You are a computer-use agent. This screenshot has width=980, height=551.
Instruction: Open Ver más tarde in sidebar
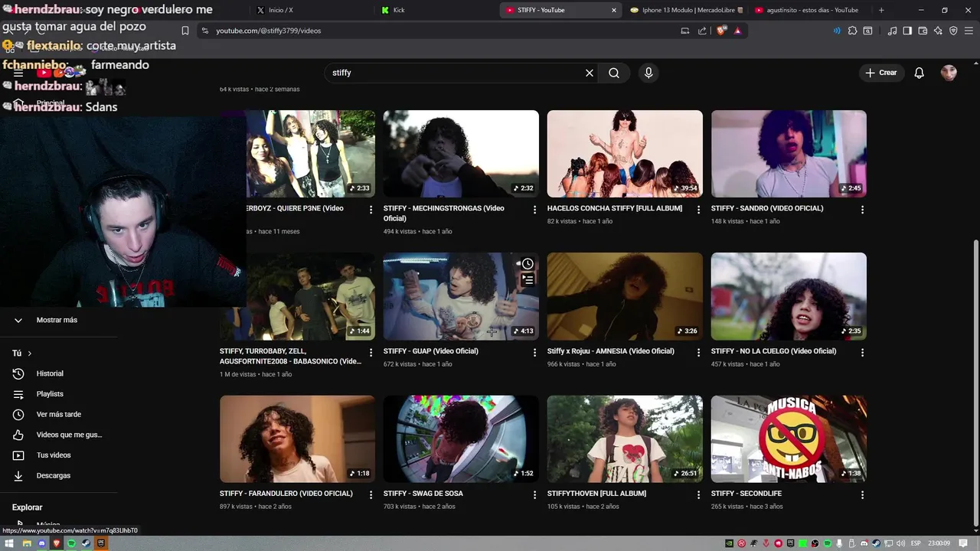[x=58, y=414]
